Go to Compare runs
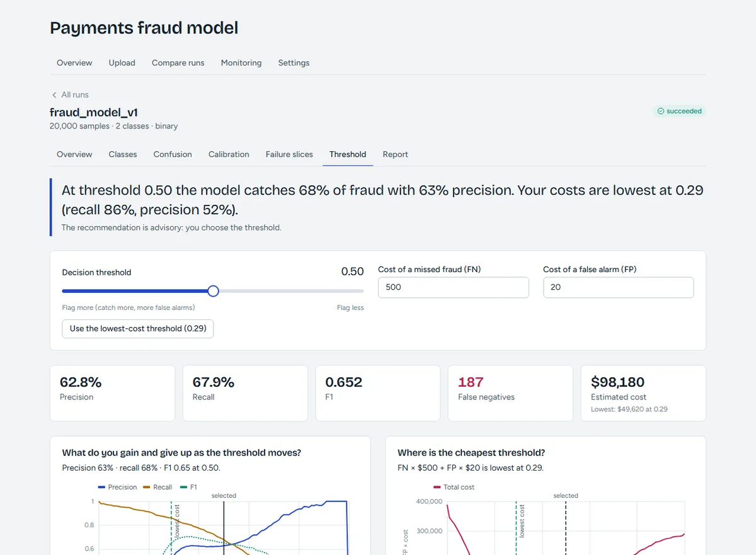This screenshot has height=555, width=756. tap(178, 63)
